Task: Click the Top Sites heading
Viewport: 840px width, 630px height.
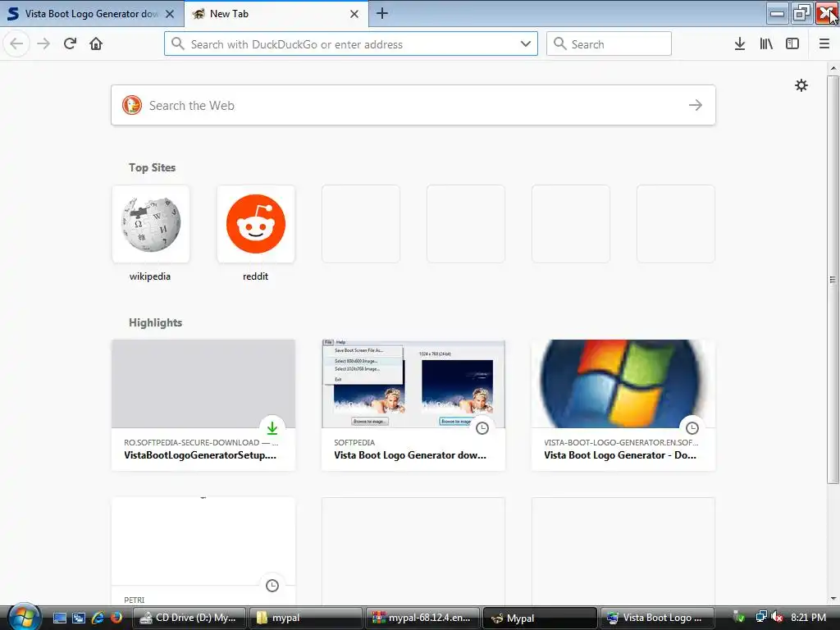Action: tap(152, 167)
